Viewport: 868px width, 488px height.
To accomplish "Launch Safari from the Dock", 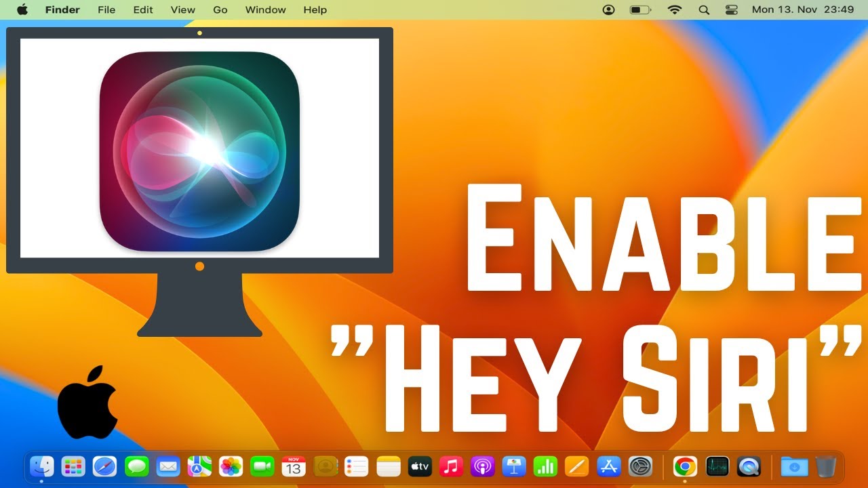I will [104, 466].
